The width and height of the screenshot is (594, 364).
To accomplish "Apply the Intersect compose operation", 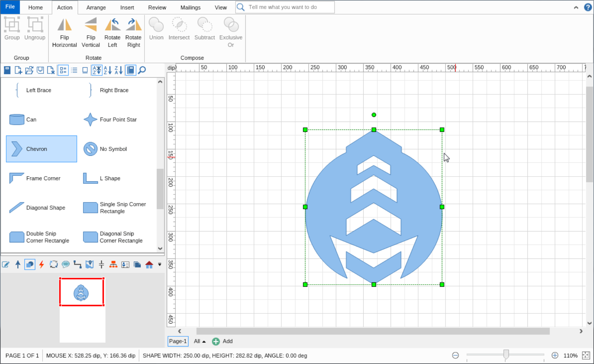I will point(179,29).
